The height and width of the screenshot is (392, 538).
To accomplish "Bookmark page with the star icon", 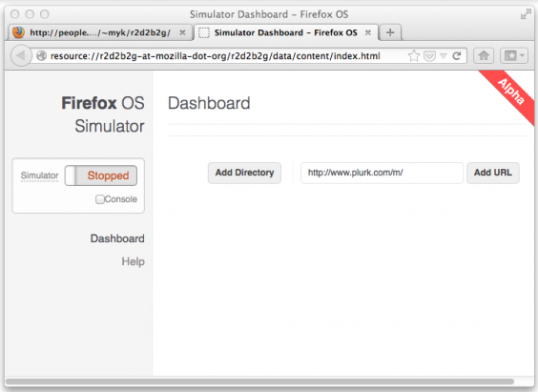I will pyautogui.click(x=414, y=55).
